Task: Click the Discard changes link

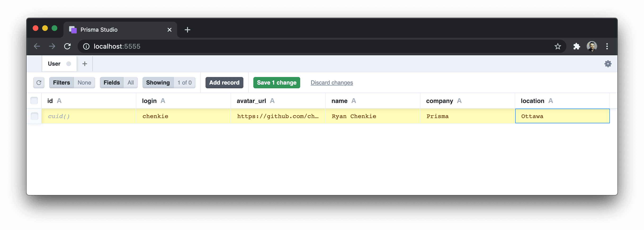Action: [332, 83]
